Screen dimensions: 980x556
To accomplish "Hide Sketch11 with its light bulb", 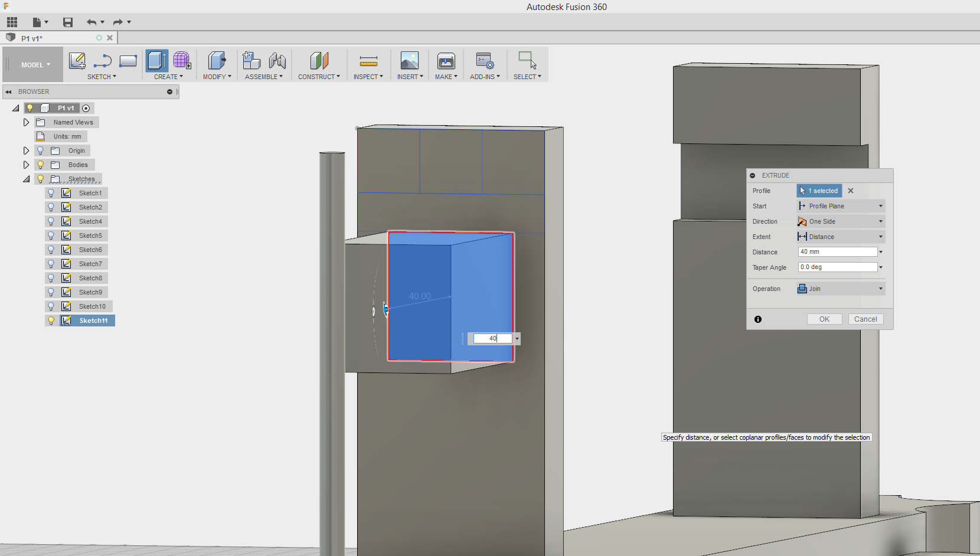I will (51, 320).
